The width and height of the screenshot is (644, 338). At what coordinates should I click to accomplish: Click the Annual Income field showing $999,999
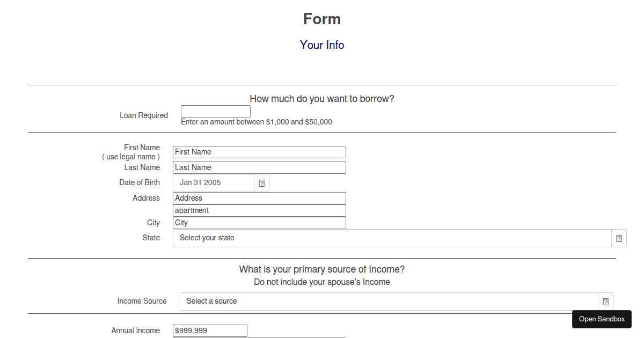209,330
